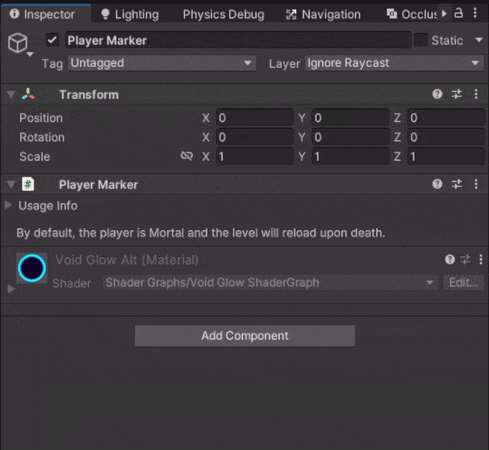Switch to the Lighting tab
This screenshot has width=489, height=450.
point(130,14)
